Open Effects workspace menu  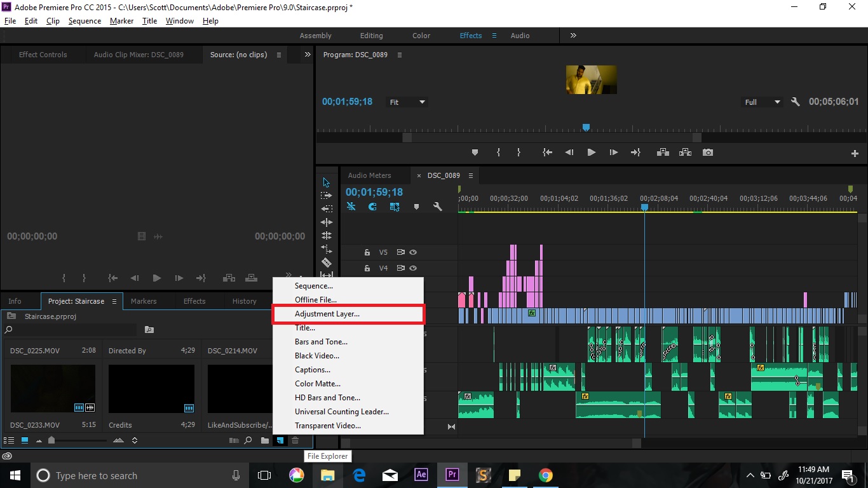[494, 36]
